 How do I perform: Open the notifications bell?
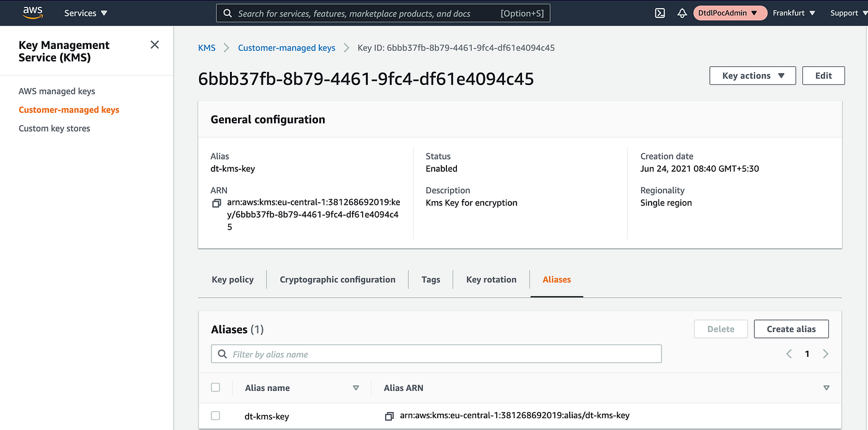(x=682, y=12)
